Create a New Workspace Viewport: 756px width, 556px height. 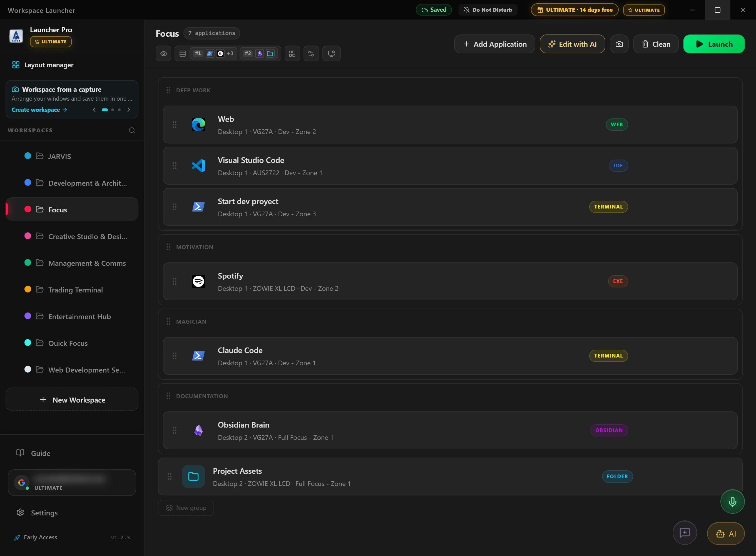pyautogui.click(x=72, y=399)
